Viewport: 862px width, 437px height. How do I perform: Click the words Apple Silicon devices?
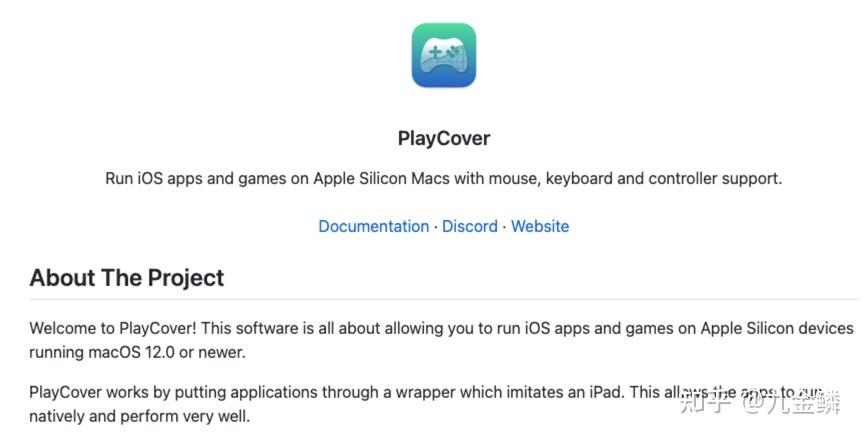pyautogui.click(x=777, y=329)
